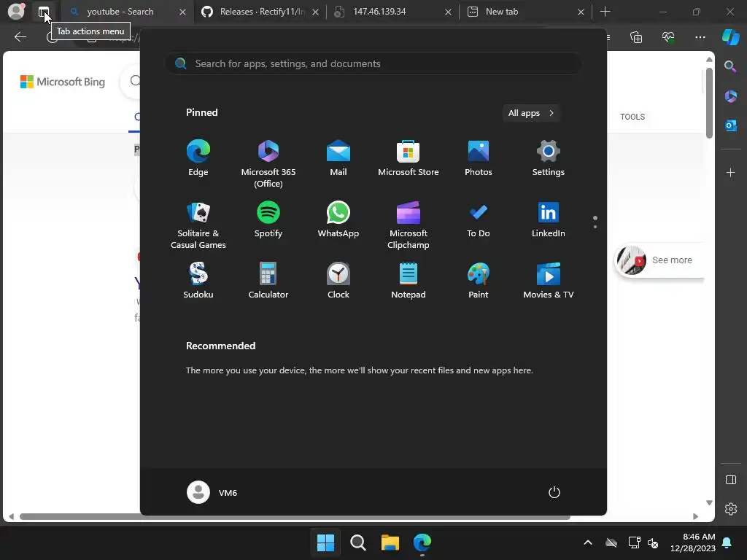Launch the Photos app
The width and height of the screenshot is (747, 560).
point(479,158)
